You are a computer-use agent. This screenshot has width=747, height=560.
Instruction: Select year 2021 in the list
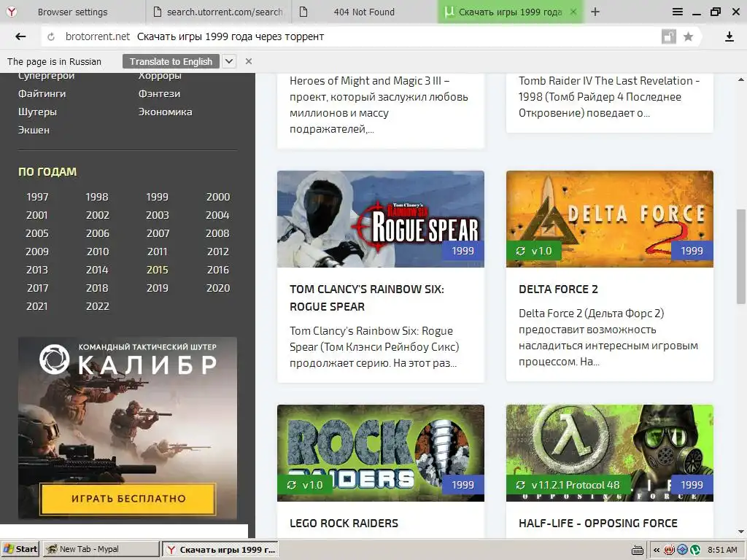point(36,306)
